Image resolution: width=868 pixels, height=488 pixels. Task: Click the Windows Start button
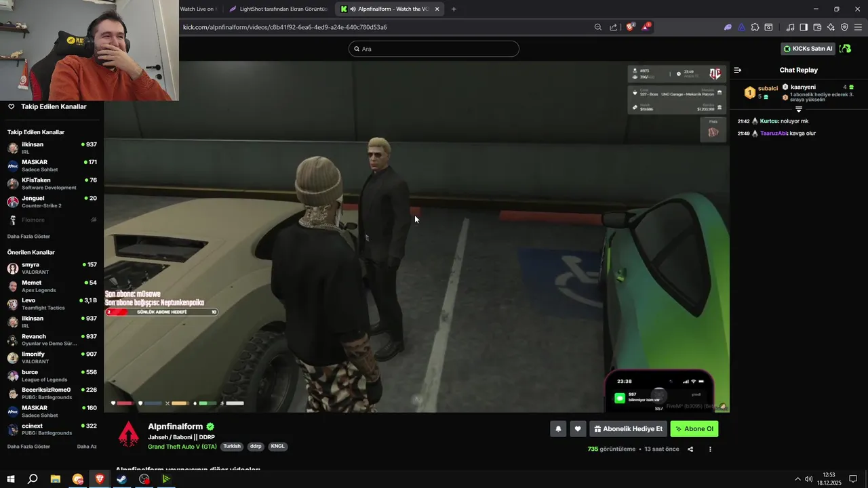[11, 479]
